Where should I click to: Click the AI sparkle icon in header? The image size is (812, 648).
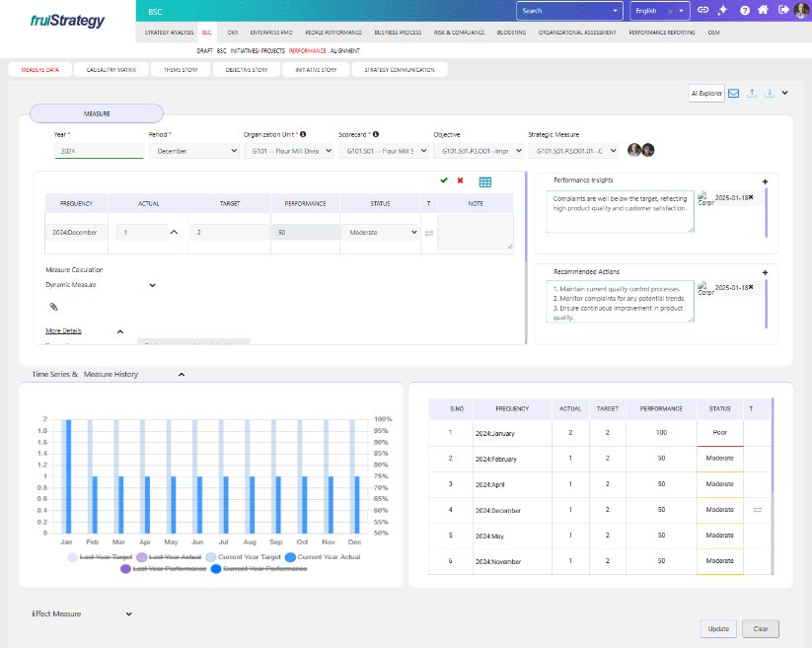[723, 10]
